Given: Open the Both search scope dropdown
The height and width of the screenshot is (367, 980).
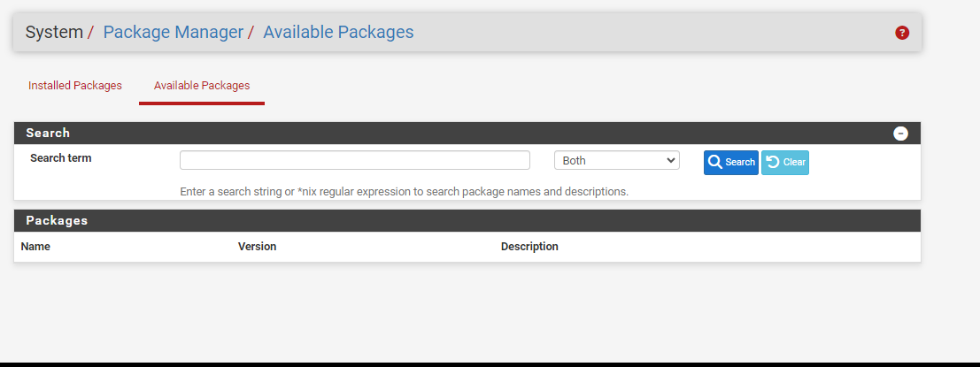Looking at the screenshot, I should point(616,160).
